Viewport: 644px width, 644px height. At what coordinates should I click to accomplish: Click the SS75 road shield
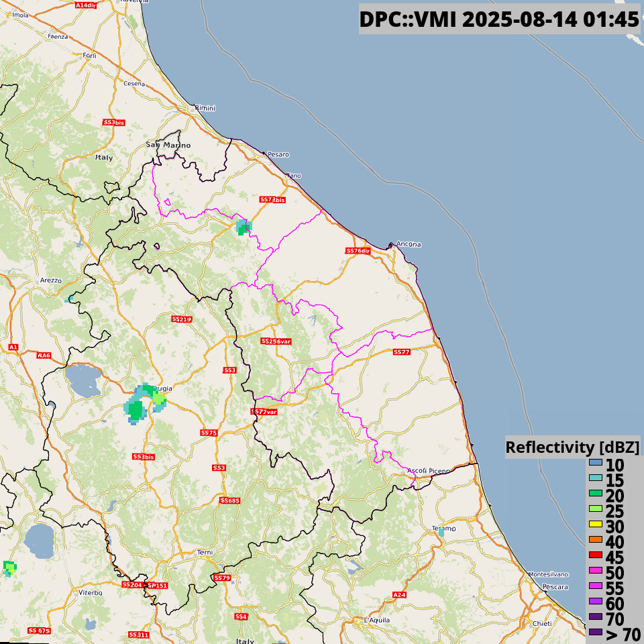click(x=209, y=433)
